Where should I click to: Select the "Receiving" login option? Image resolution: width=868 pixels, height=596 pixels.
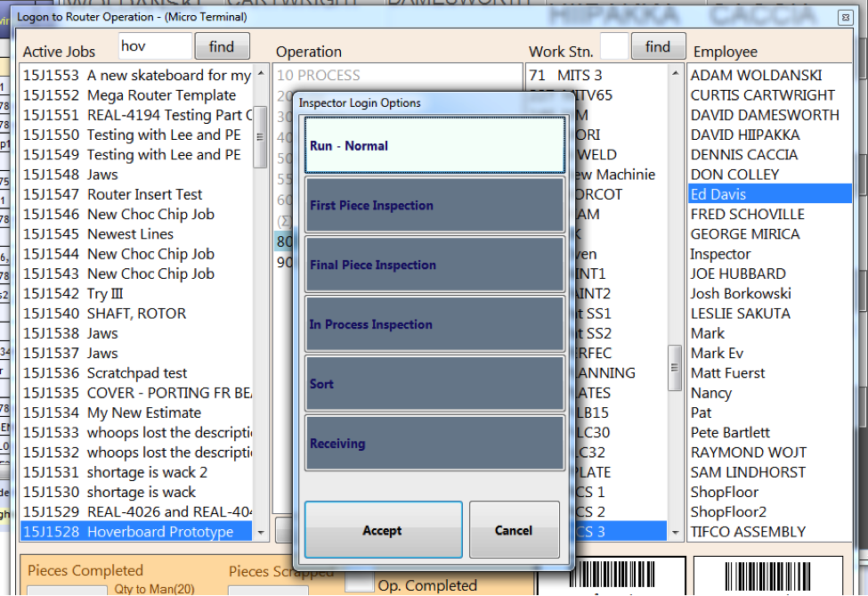pyautogui.click(x=434, y=443)
